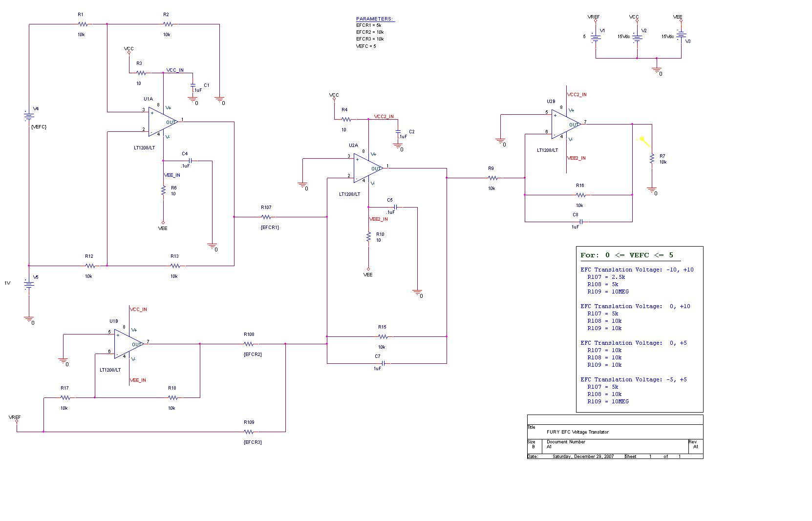Click the 'R108 = 5k' note line
Screen dimensions: 812x521
(x=603, y=284)
